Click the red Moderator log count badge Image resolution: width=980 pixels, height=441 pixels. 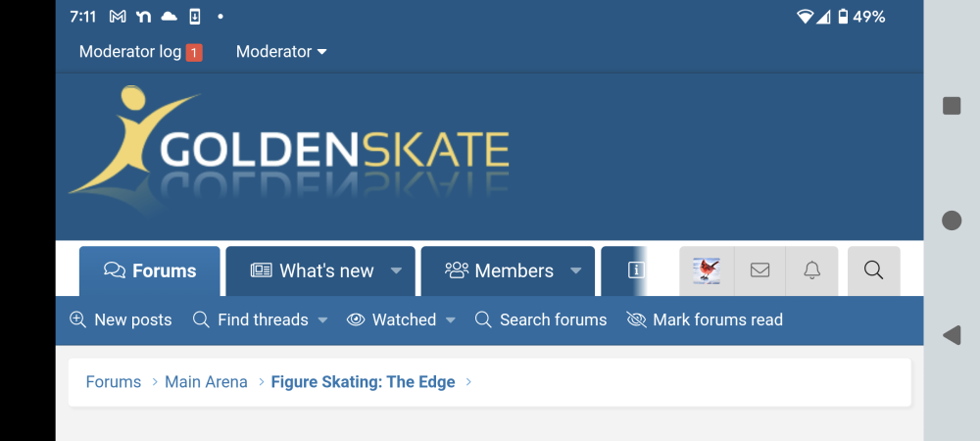pos(194,53)
